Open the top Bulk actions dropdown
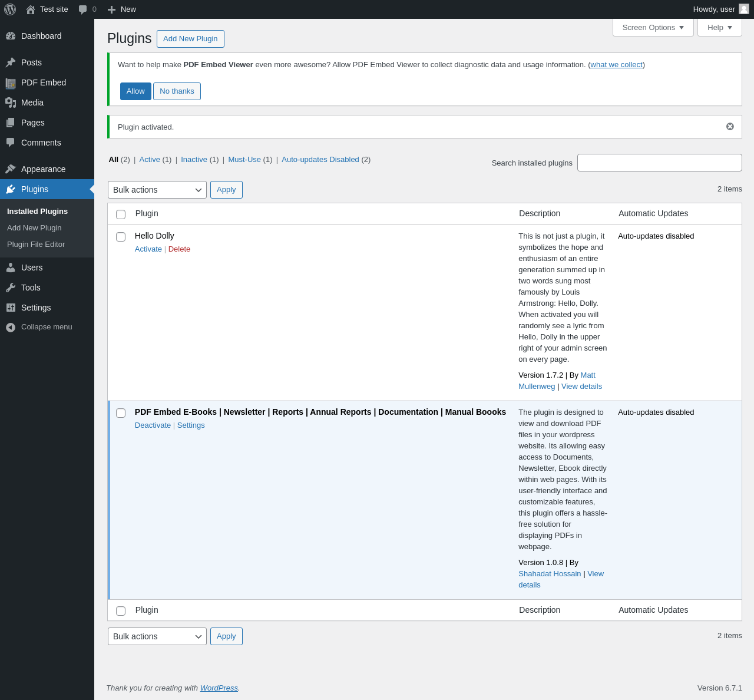 pyautogui.click(x=157, y=190)
